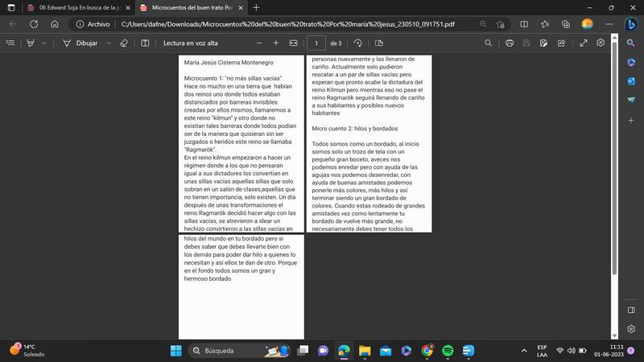This screenshot has height=362, width=644.
Task: Click the scrollbar up arrow
Action: tap(614, 37)
